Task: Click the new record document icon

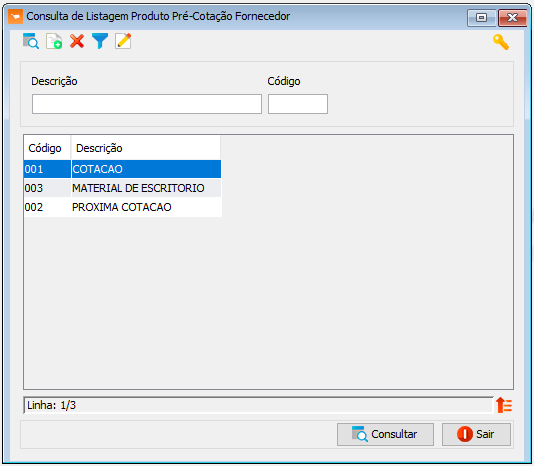Action: [54, 41]
